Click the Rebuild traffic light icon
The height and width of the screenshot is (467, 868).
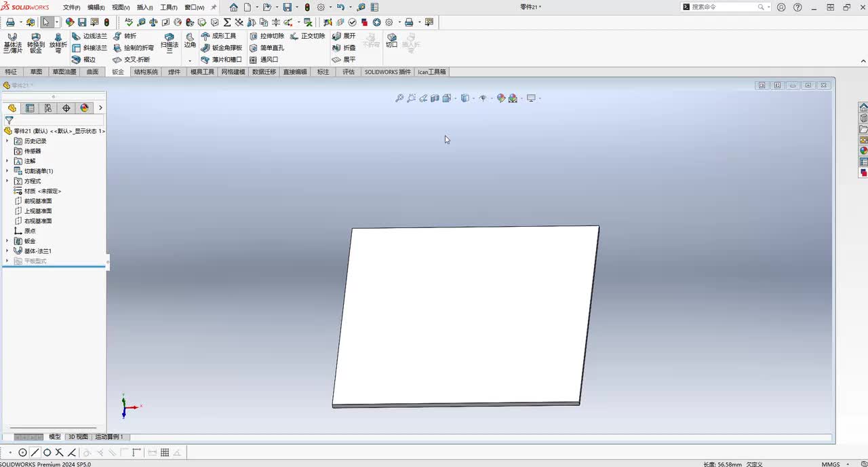point(307,7)
